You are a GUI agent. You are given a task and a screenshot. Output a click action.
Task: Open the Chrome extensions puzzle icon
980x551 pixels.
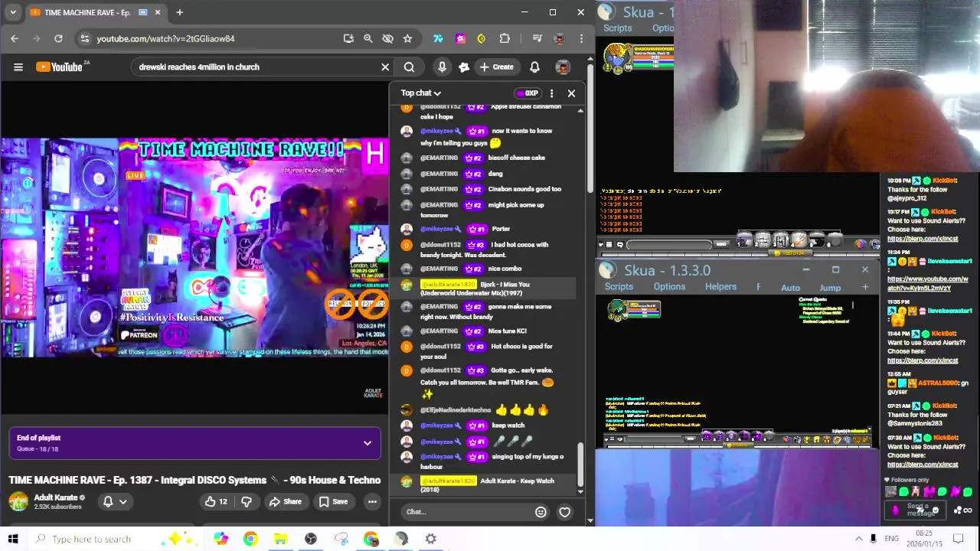pyautogui.click(x=505, y=38)
